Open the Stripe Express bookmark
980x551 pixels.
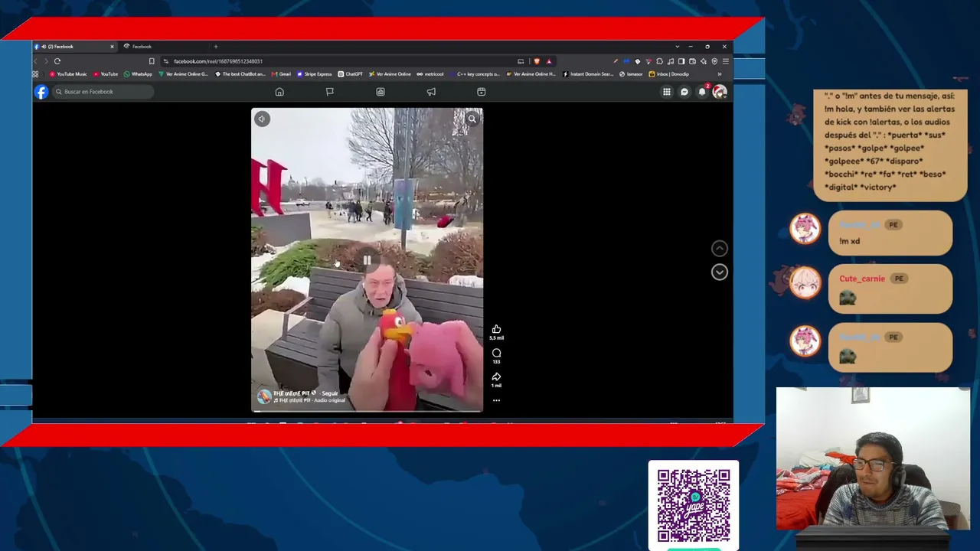[315, 74]
